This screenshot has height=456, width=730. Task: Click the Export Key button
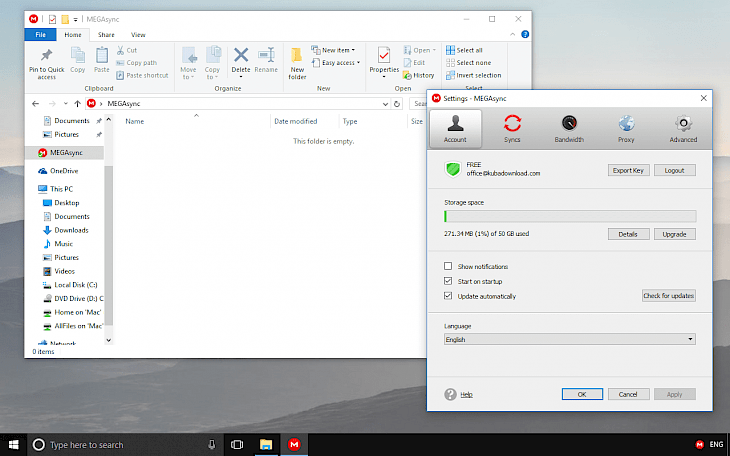pyautogui.click(x=629, y=170)
